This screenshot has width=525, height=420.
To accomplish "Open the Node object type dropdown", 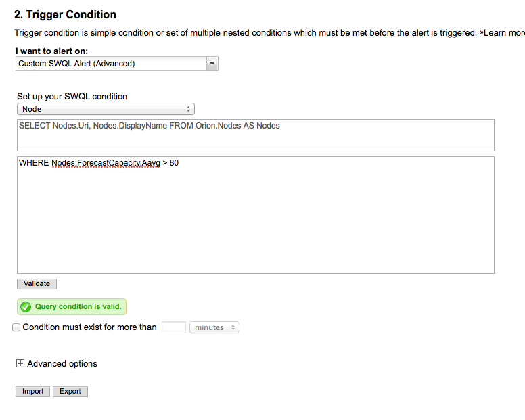I will (106, 109).
